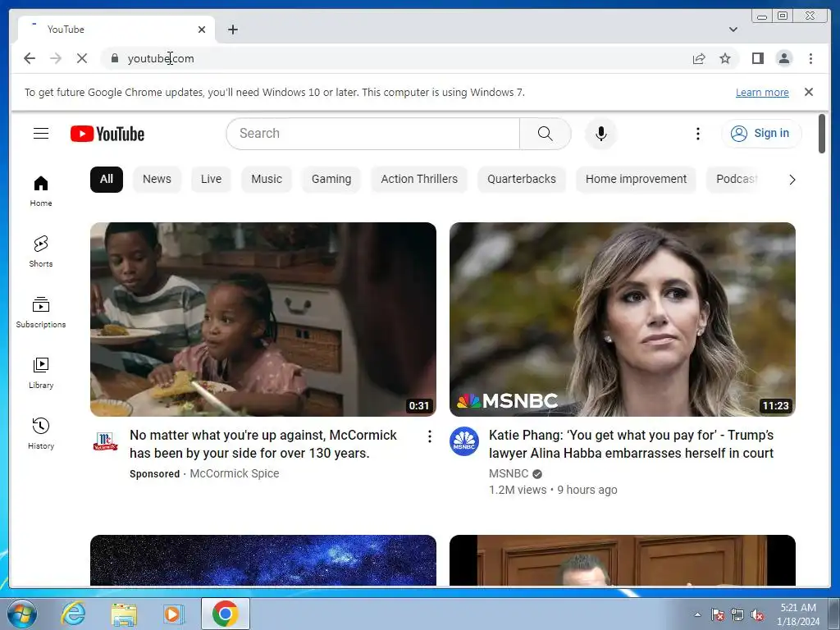Click the YouTube logo

tap(107, 134)
